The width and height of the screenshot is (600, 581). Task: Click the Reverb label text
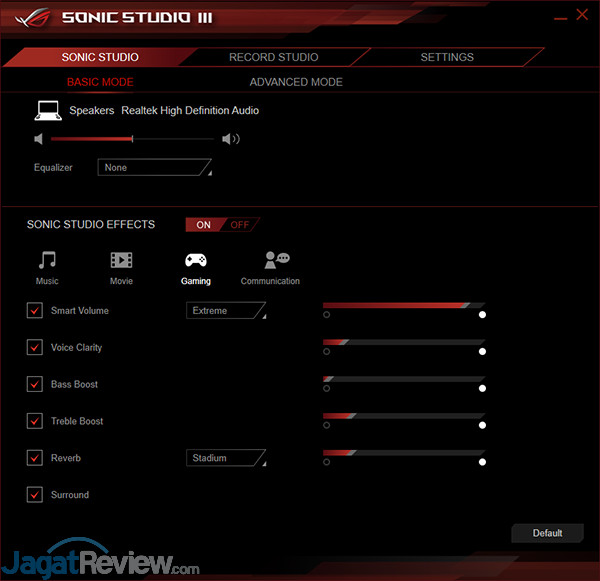(66, 458)
